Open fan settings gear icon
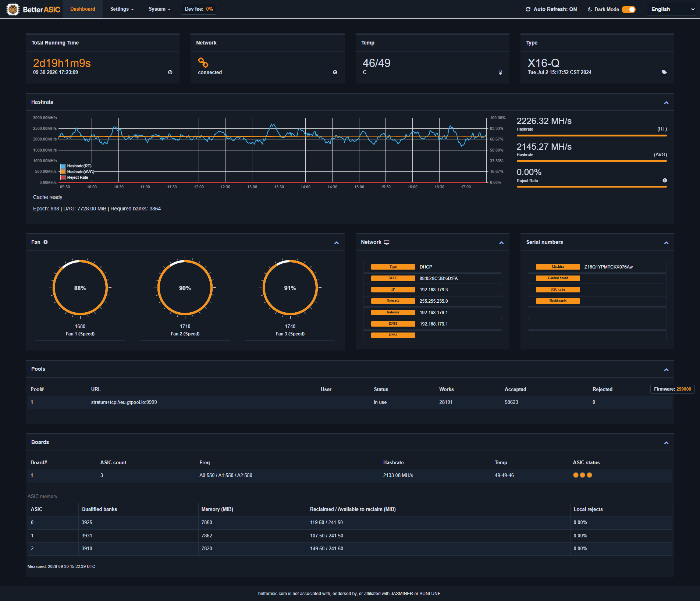The height and width of the screenshot is (601, 700). [x=46, y=242]
